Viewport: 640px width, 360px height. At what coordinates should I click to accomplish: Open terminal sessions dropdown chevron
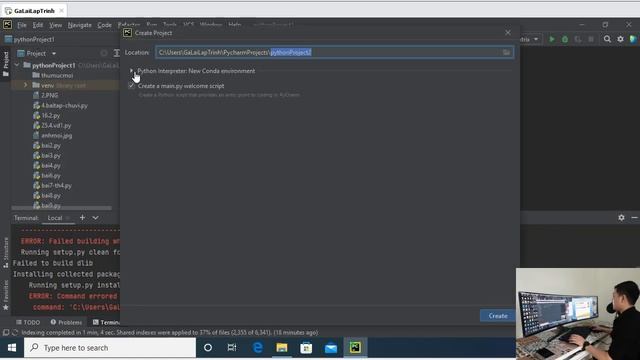pos(96,218)
